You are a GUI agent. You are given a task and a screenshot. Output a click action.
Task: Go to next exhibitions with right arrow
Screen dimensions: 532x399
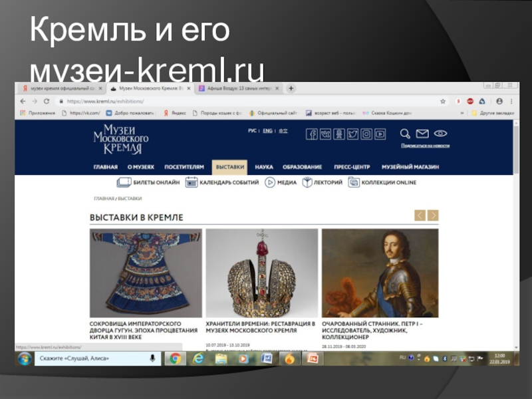tap(433, 215)
